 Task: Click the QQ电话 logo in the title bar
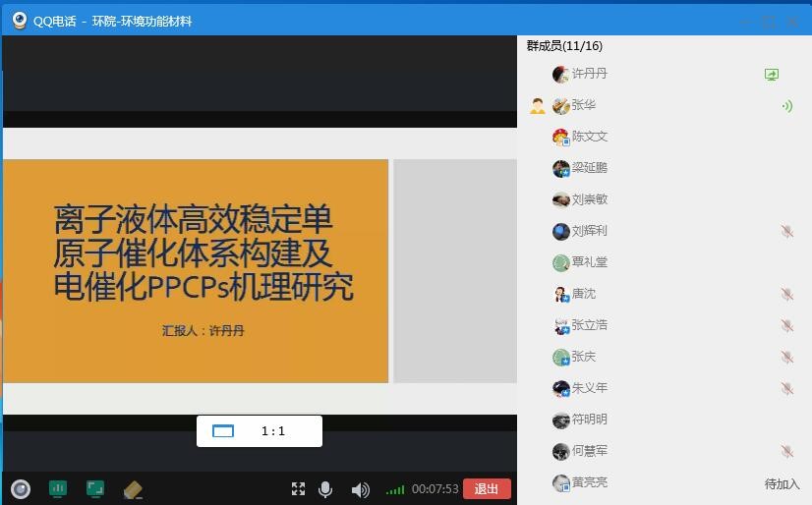pyautogui.click(x=19, y=21)
